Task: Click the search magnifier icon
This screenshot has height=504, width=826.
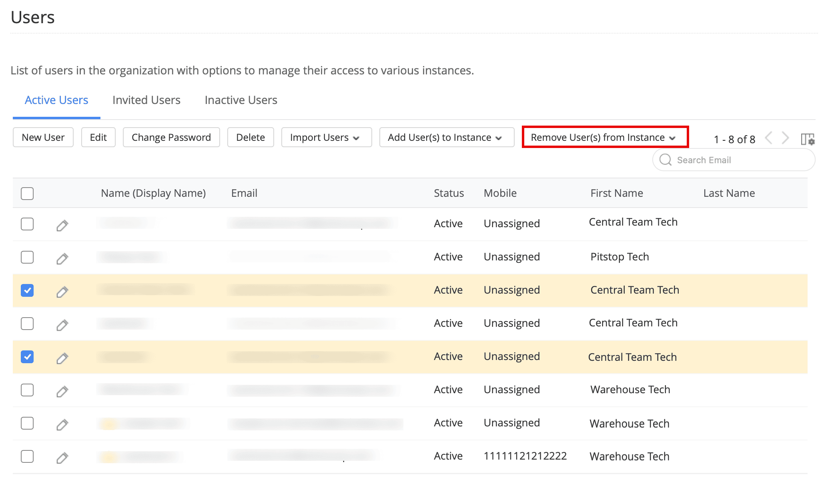Action: coord(665,160)
